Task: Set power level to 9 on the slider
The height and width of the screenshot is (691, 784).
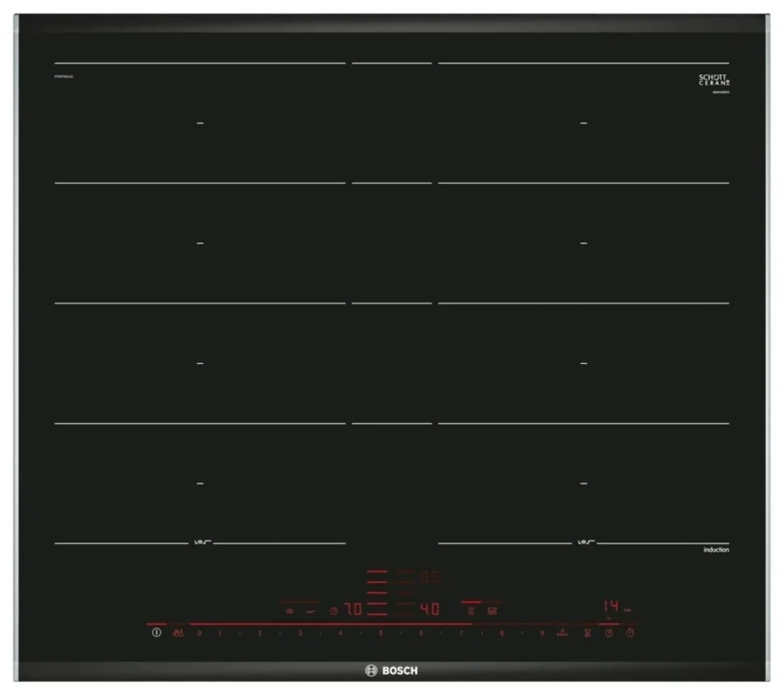Action: tap(541, 633)
